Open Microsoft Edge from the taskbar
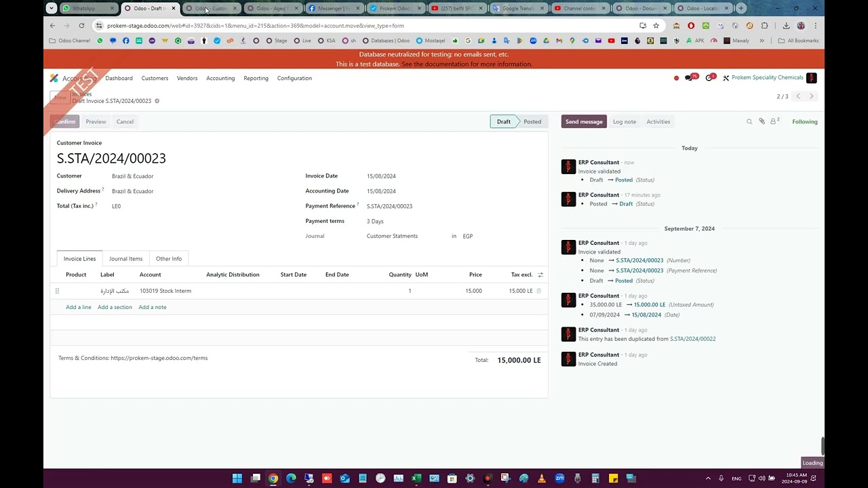 [x=291, y=479]
